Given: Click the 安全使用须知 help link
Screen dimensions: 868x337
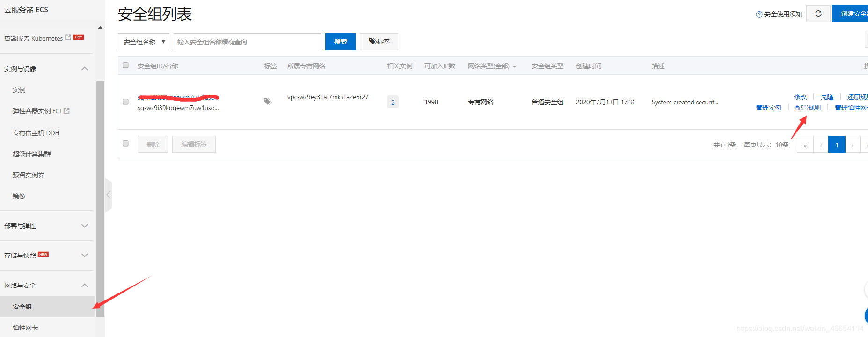Looking at the screenshot, I should coord(779,14).
